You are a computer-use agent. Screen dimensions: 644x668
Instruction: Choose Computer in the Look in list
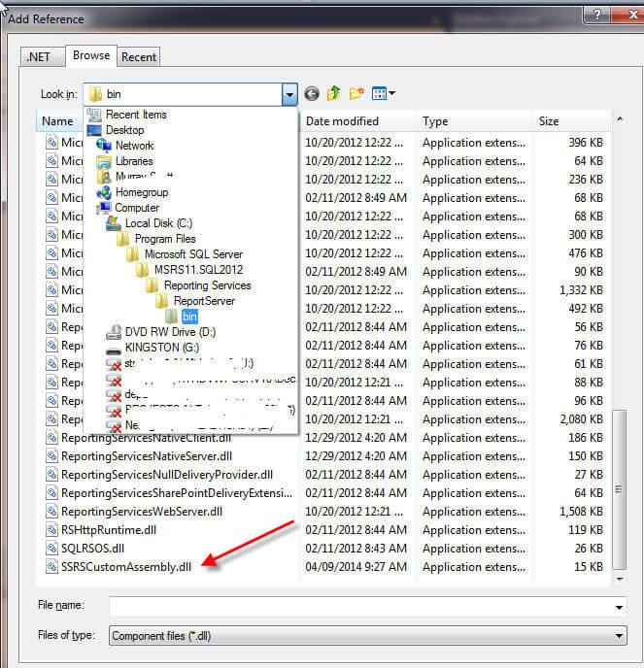point(137,208)
